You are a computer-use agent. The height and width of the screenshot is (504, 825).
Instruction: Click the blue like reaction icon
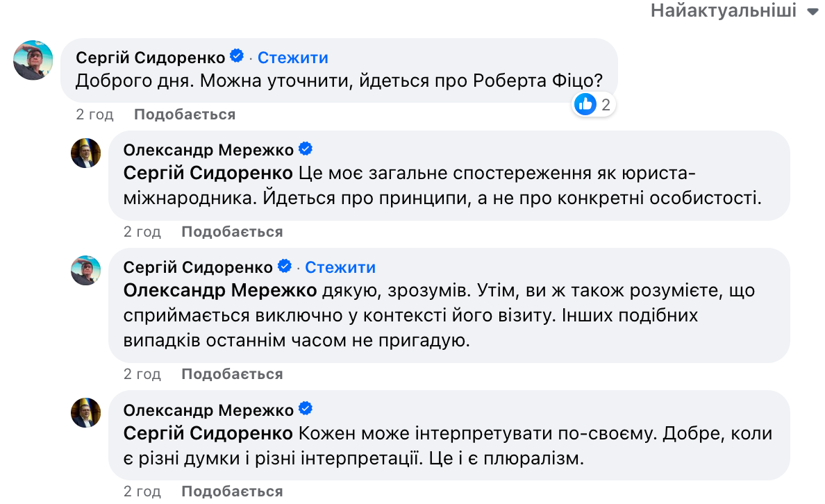click(585, 105)
